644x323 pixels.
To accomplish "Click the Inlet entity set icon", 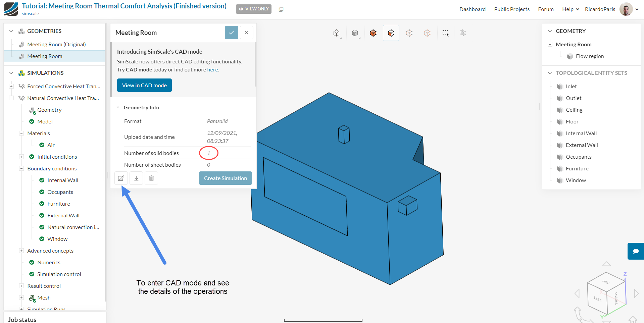I will click(x=560, y=87).
